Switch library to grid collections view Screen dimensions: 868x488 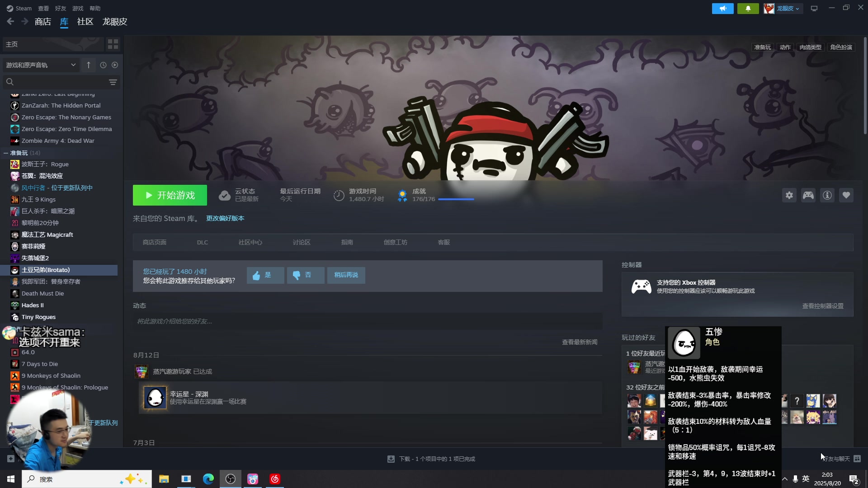tap(113, 44)
